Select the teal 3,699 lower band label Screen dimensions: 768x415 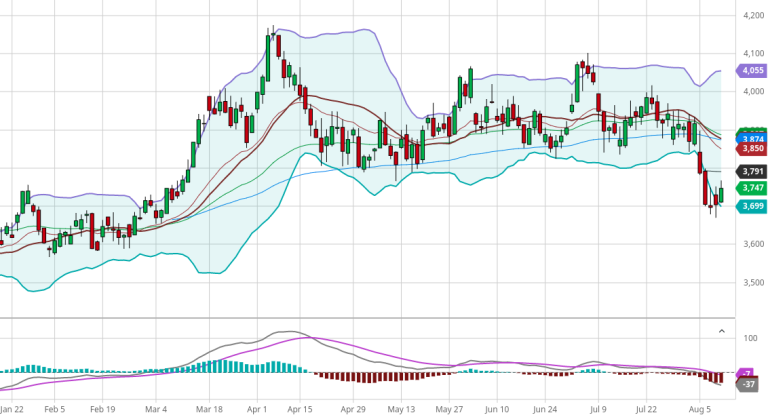(751, 206)
